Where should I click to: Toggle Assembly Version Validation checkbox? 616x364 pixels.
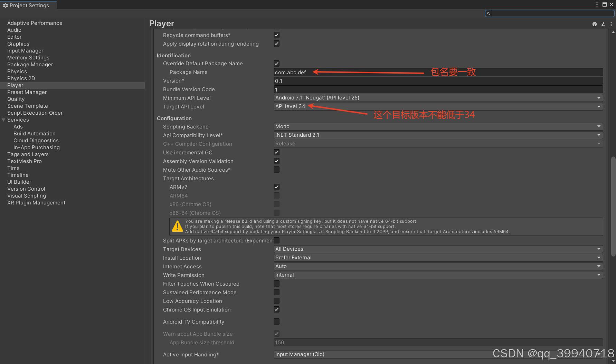point(276,161)
